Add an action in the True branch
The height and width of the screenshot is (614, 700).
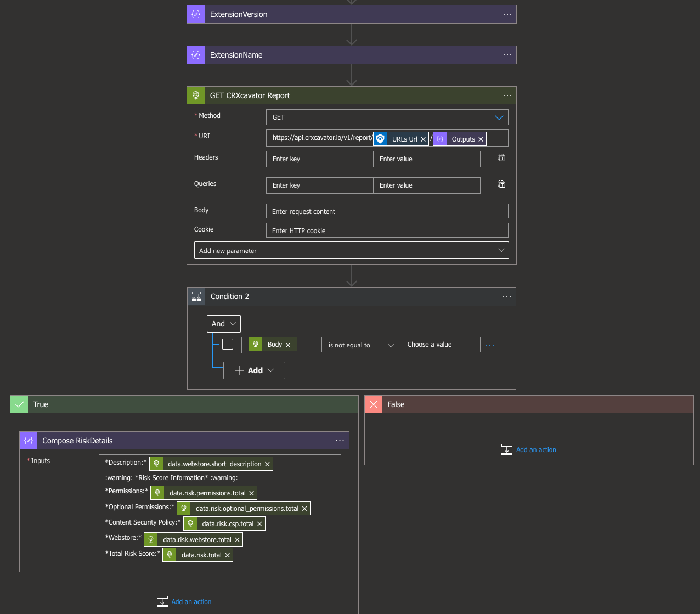pyautogui.click(x=184, y=602)
